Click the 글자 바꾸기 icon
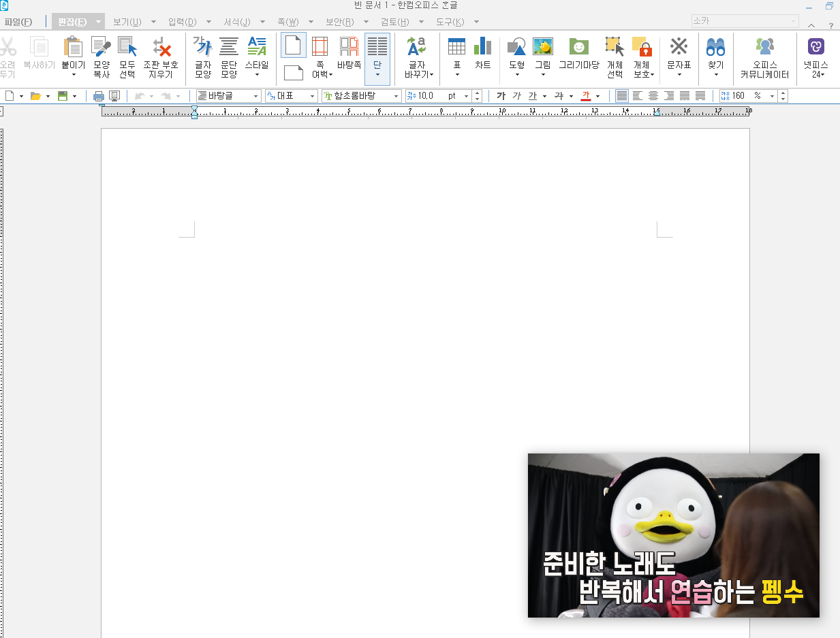 pyautogui.click(x=416, y=46)
